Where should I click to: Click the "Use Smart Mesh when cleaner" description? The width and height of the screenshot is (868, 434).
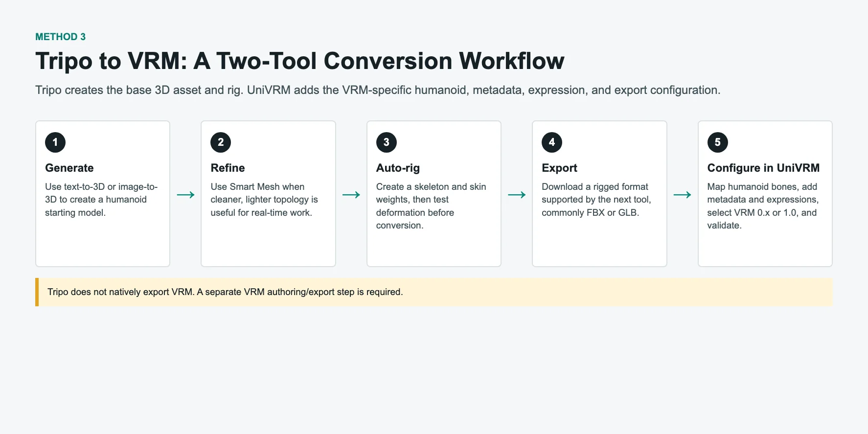coord(264,200)
